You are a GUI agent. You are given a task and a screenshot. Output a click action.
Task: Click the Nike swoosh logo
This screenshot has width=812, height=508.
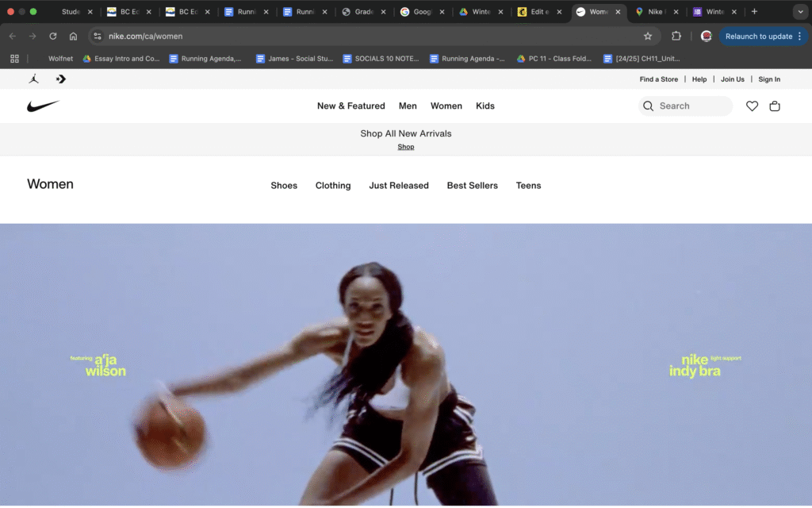coord(43,106)
